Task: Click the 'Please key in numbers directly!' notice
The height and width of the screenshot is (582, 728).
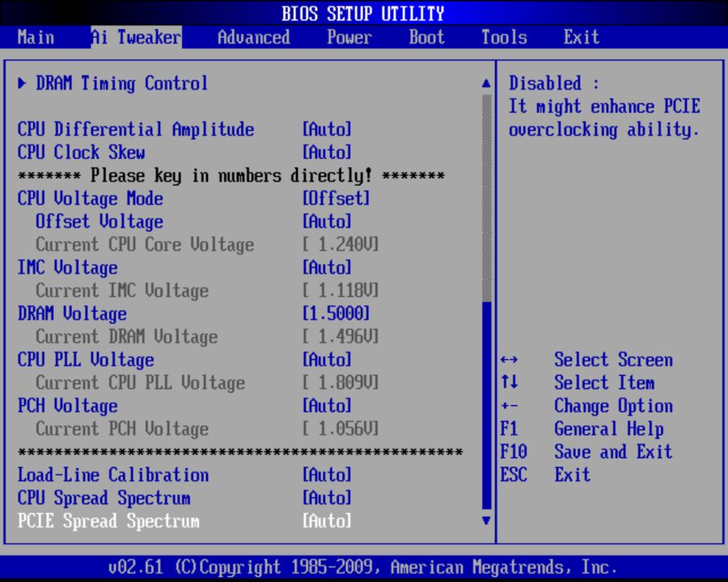Action: 231,175
